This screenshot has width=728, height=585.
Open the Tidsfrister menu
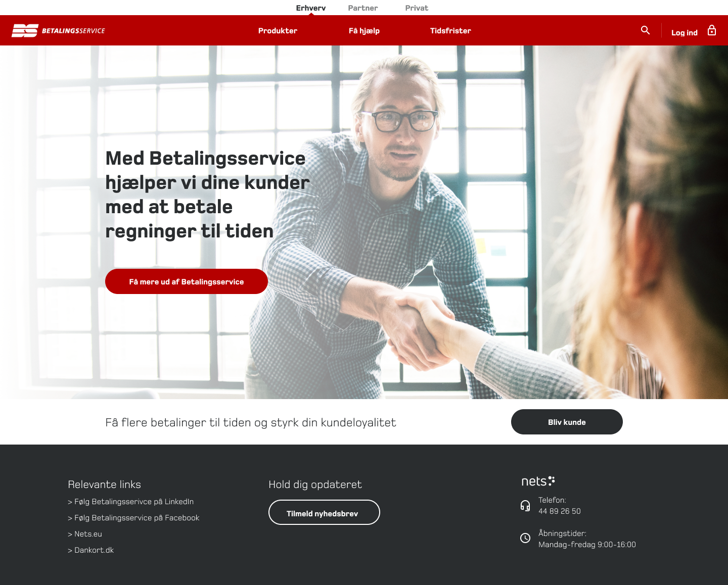pyautogui.click(x=450, y=31)
